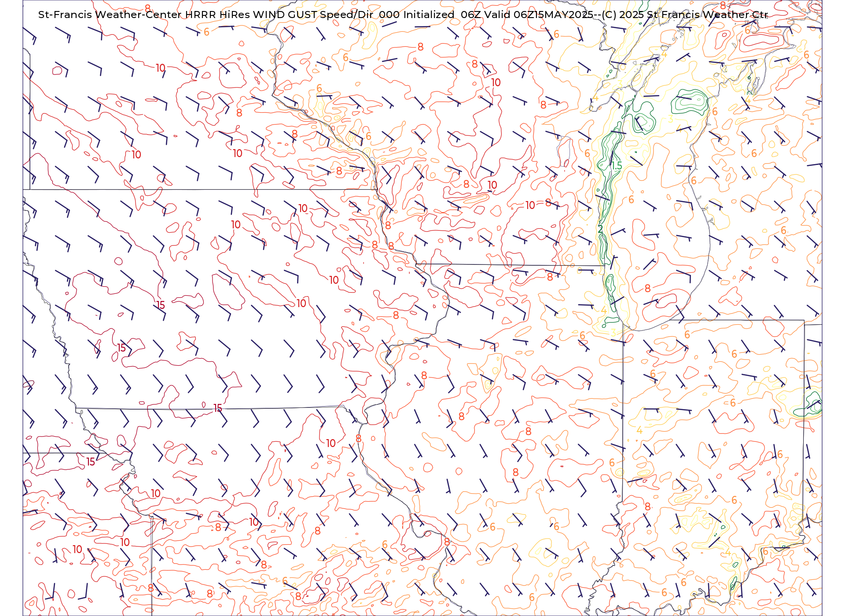This screenshot has height=616, width=845.
Task: Click the green "1.5" contour label
Action: pyautogui.click(x=617, y=166)
